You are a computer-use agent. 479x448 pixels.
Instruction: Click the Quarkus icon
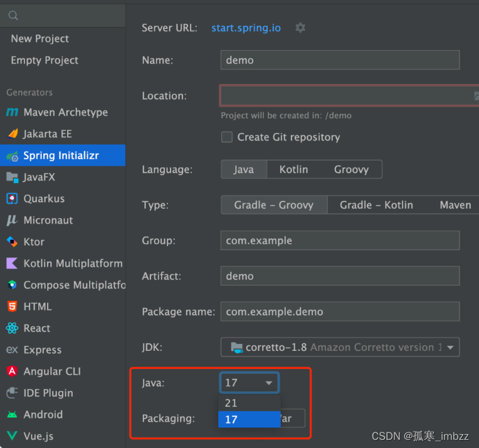[x=12, y=199]
